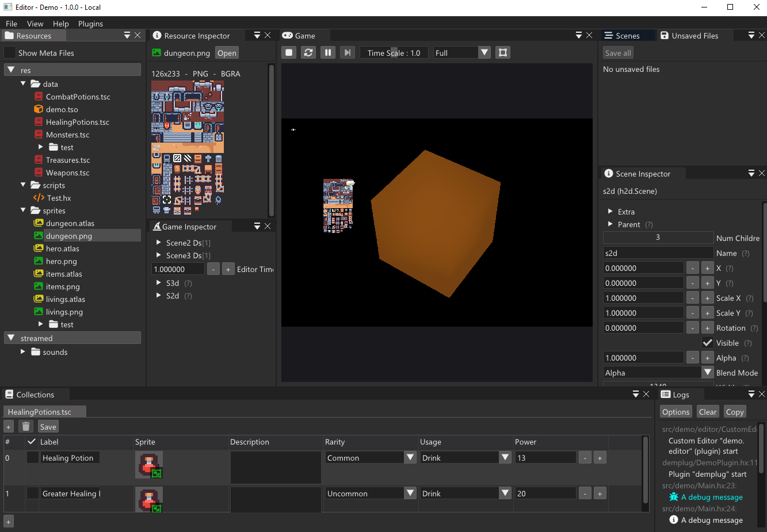Click the Name field containing s2d

click(658, 253)
